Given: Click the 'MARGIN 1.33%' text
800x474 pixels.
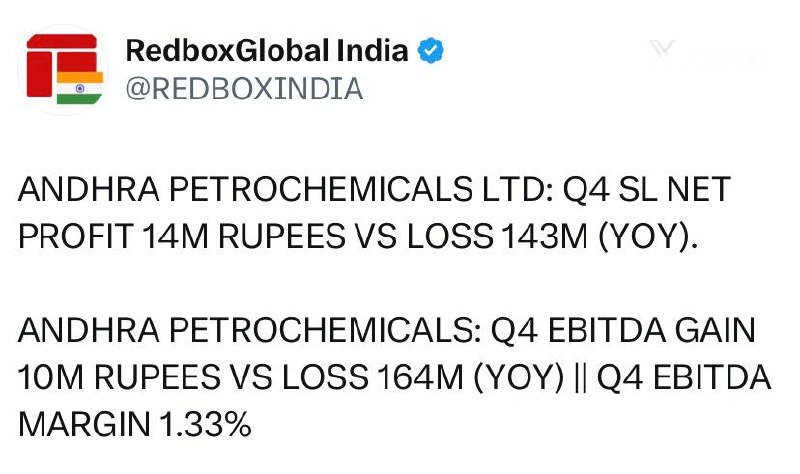Looking at the screenshot, I should click(135, 425).
